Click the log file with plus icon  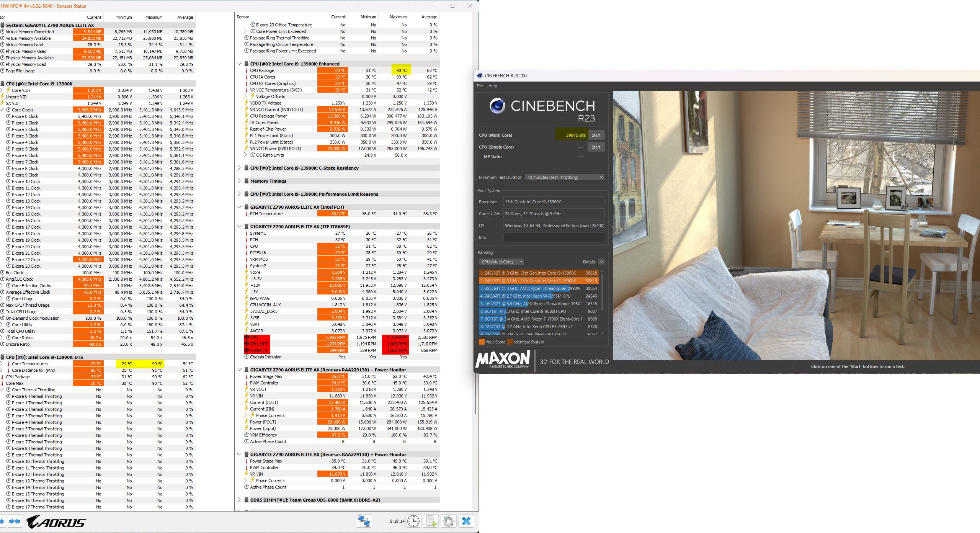(x=431, y=521)
